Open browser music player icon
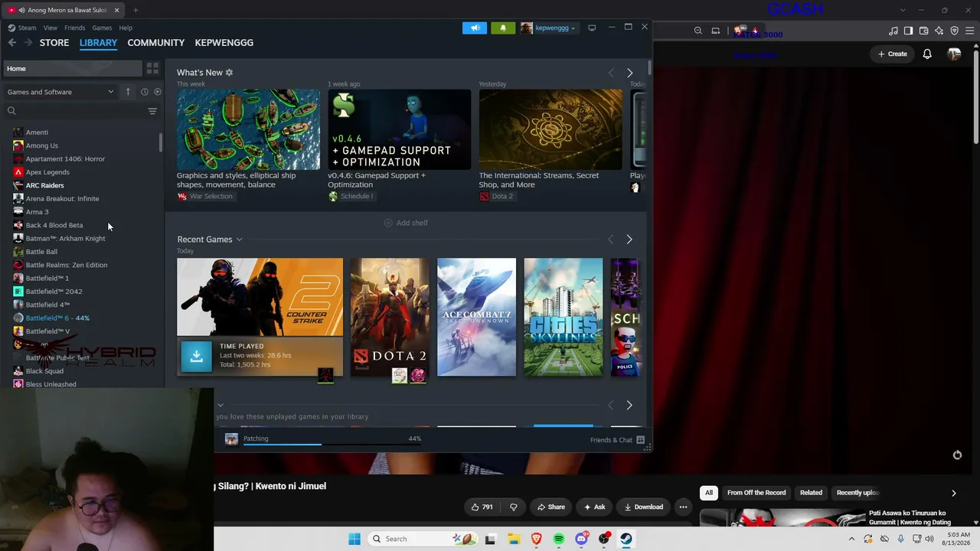980x551 pixels. tap(893, 31)
